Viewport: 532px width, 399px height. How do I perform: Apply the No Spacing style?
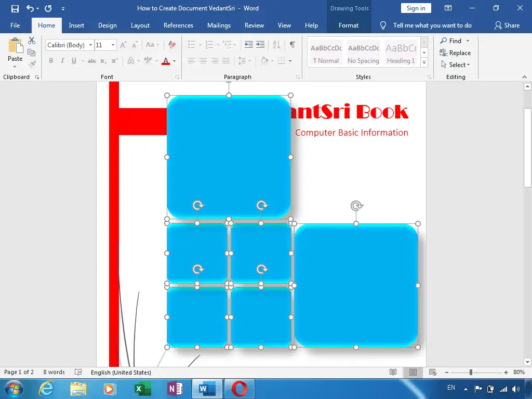point(363,54)
